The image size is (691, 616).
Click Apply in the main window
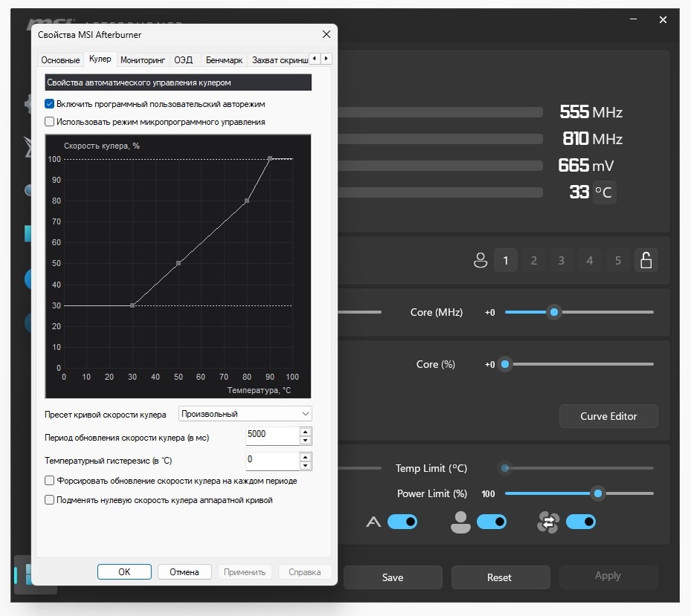pos(608,576)
